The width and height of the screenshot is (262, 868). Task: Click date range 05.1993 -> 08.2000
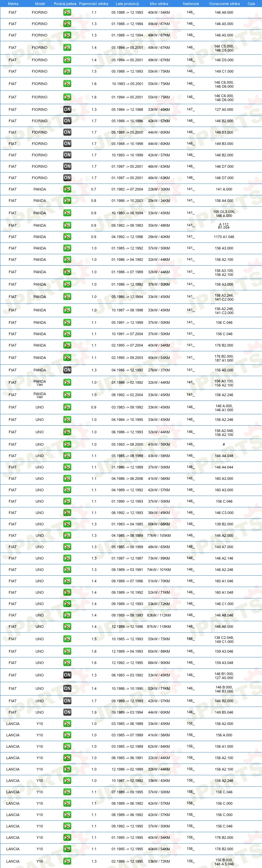click(127, 444)
